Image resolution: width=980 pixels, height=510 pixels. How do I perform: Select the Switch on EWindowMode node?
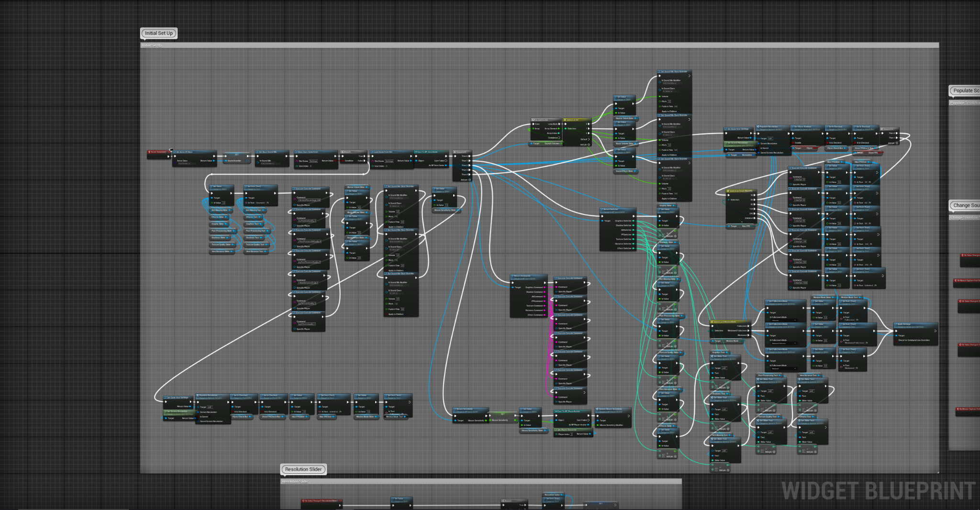(731, 329)
